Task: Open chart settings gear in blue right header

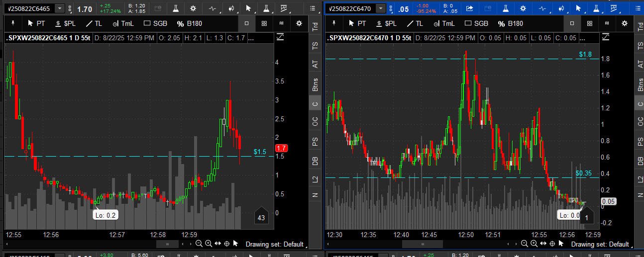Action: [x=523, y=8]
